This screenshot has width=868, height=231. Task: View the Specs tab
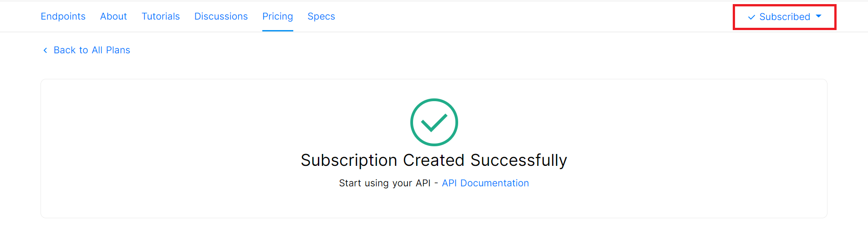321,16
